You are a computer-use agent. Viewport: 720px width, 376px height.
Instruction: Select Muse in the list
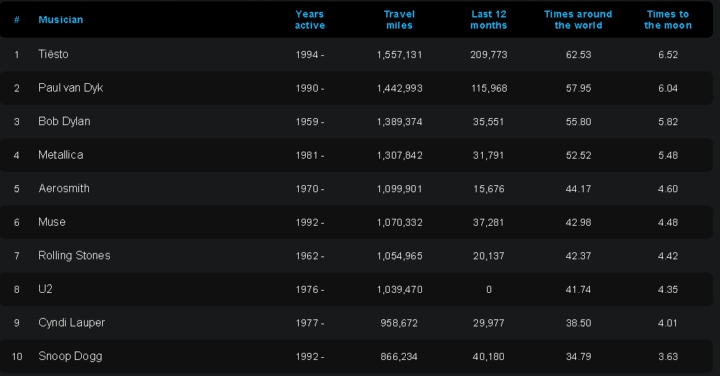coord(52,222)
